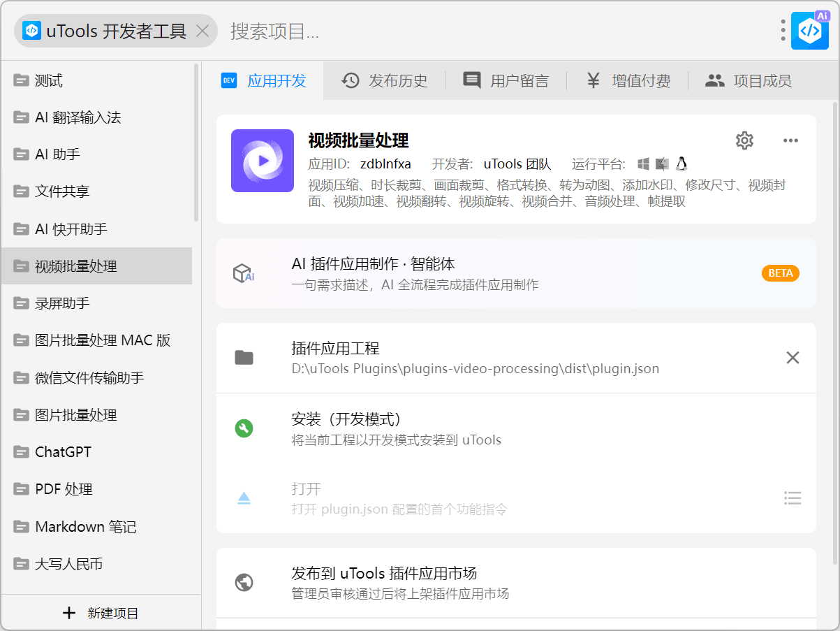This screenshot has width=840, height=631.
Task: Click the AI cube agent icon
Action: click(243, 273)
